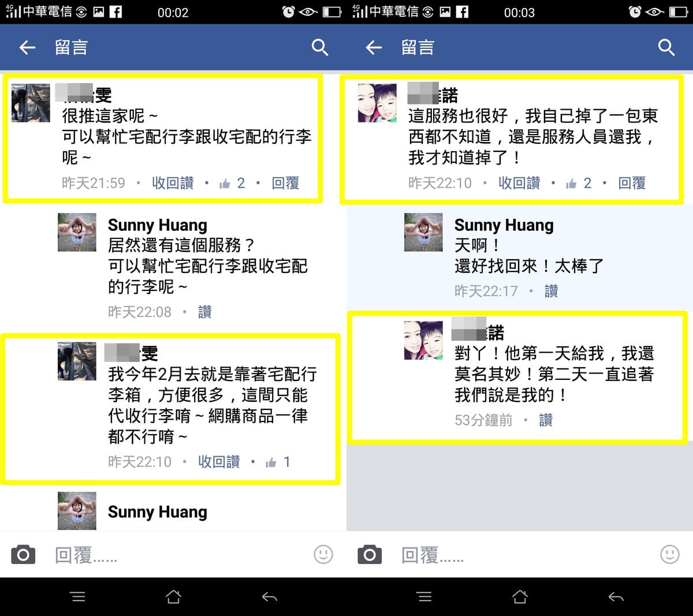Click 回覆 on the 昨天21:59 comment
The image size is (693, 616).
[285, 183]
